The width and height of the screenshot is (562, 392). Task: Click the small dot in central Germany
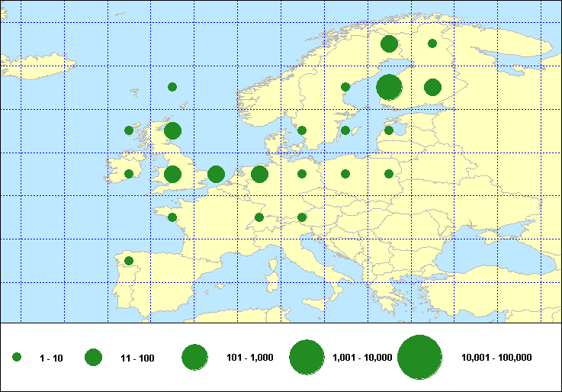[302, 174]
